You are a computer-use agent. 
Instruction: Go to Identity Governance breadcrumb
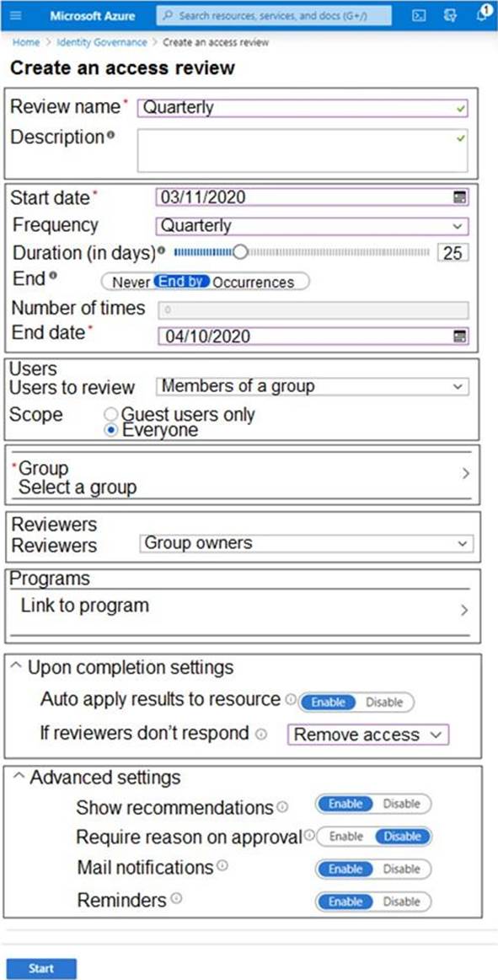pos(102,42)
